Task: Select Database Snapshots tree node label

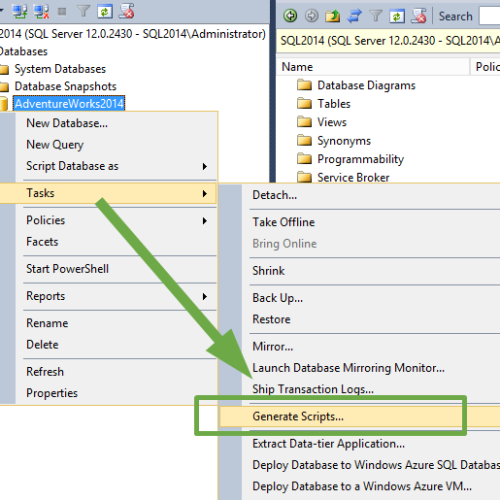Action: (65, 86)
